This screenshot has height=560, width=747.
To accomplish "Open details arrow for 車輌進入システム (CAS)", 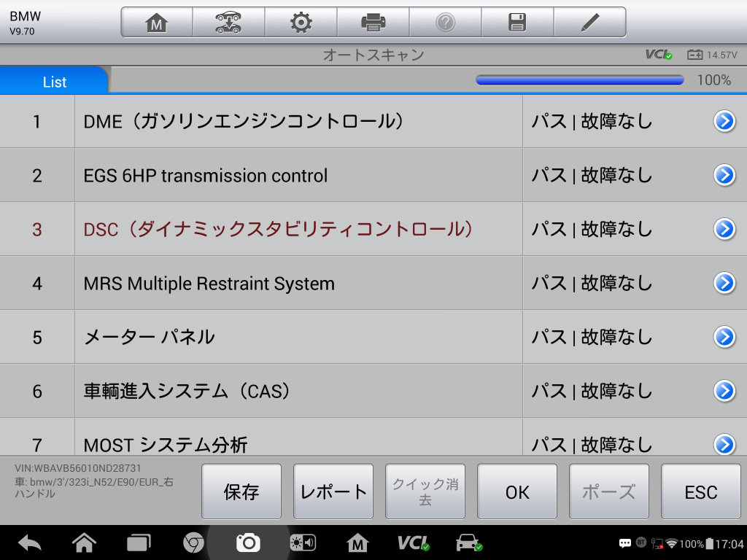I will [x=724, y=391].
